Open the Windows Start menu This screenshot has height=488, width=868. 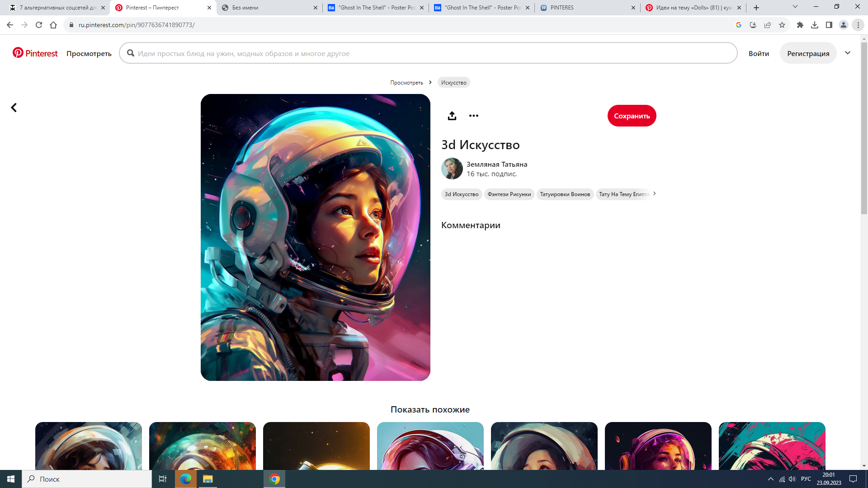[x=11, y=479]
